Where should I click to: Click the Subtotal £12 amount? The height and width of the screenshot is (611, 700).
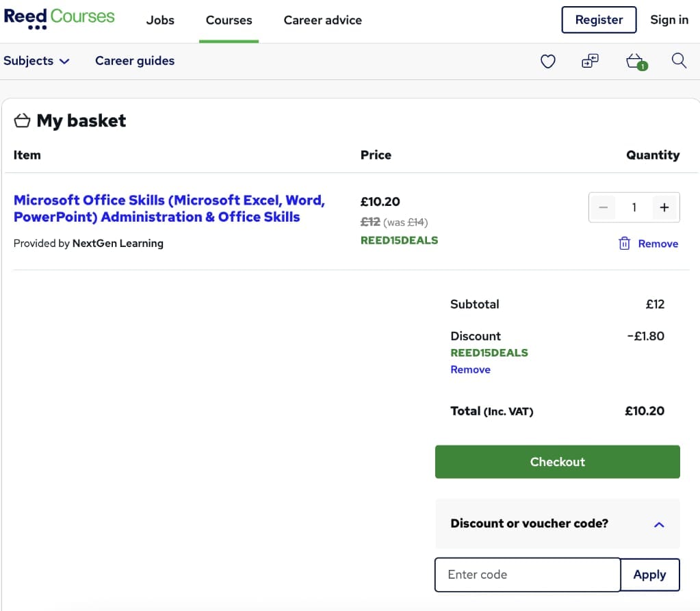655,304
